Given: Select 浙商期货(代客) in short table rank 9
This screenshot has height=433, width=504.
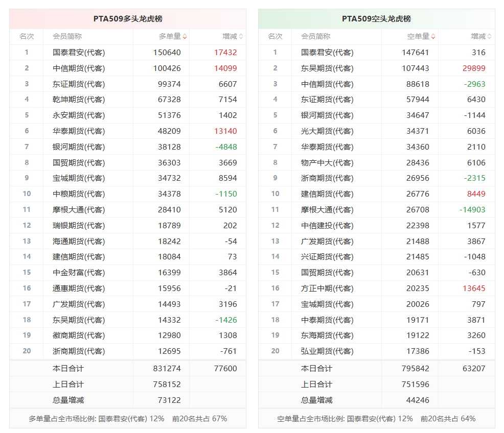Looking at the screenshot, I should click(x=327, y=178).
